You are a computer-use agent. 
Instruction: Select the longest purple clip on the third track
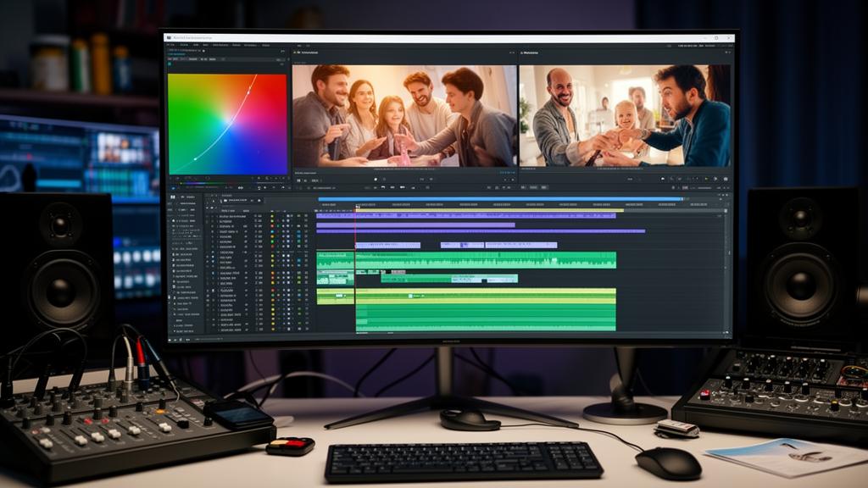coord(481,231)
